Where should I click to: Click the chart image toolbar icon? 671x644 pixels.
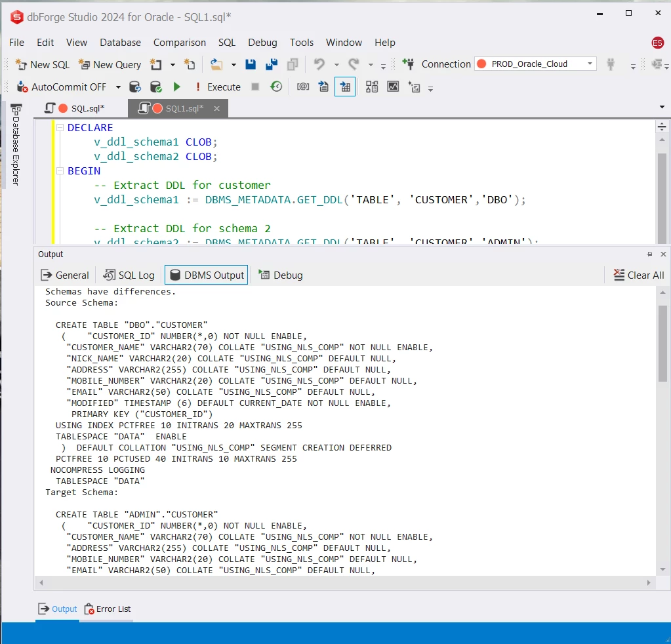coord(393,87)
